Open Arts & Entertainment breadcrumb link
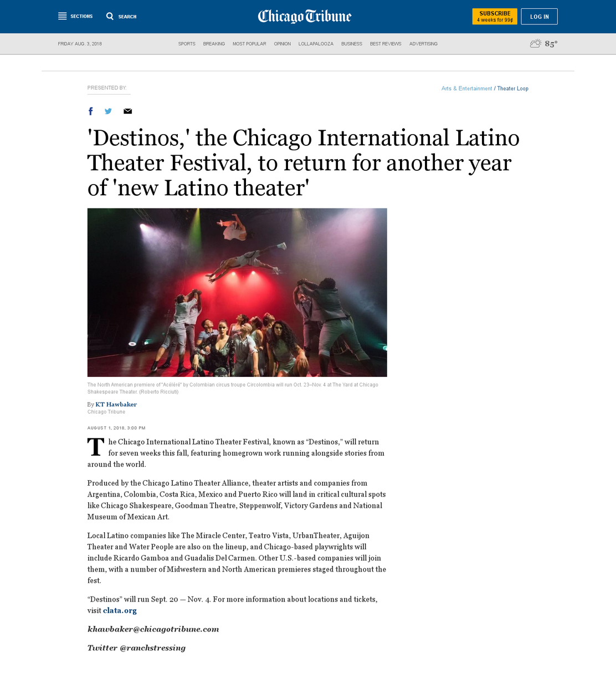 (466, 89)
